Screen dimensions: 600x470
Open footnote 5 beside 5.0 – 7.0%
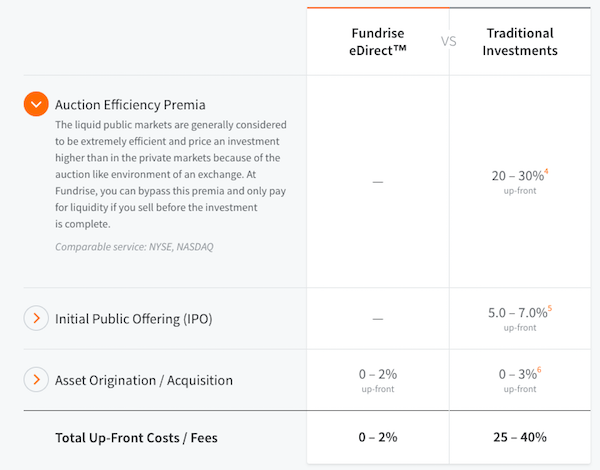[550, 308]
